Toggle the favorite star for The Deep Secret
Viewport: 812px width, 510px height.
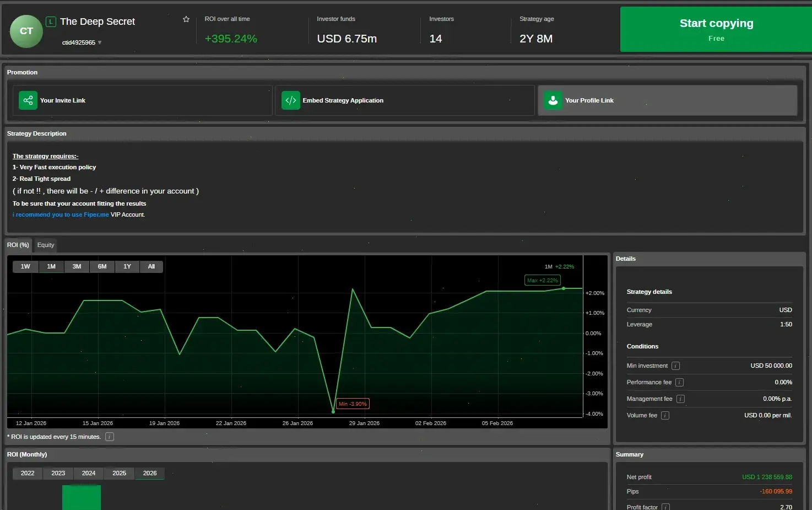point(186,19)
